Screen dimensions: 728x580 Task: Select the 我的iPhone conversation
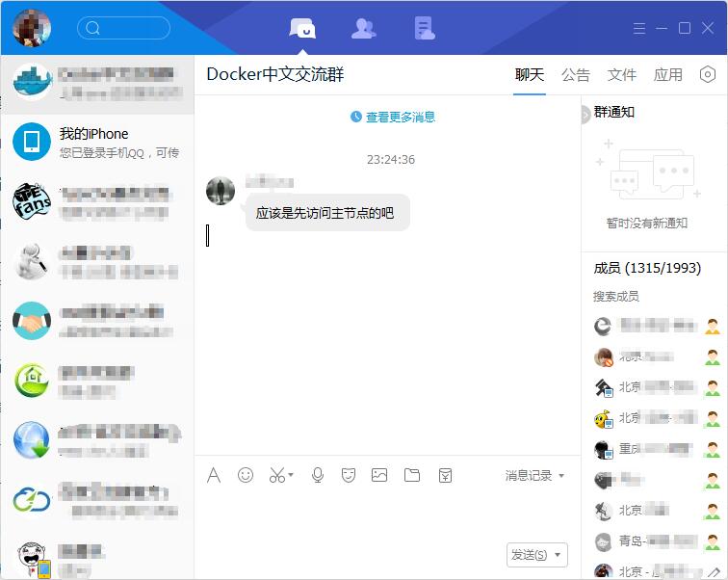(97, 143)
